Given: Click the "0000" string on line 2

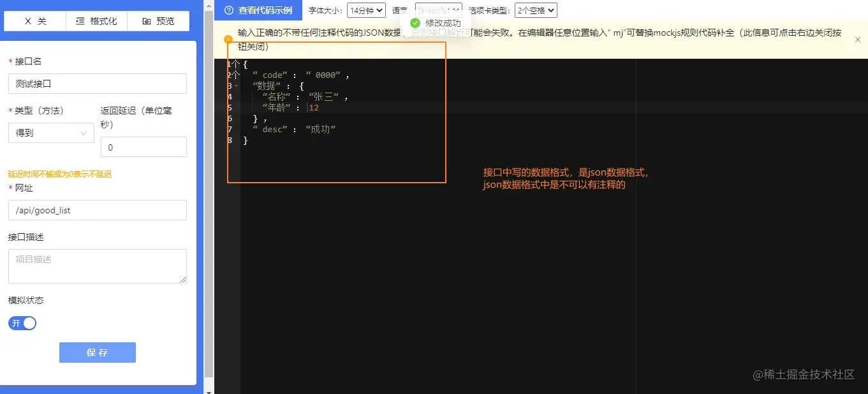Looking at the screenshot, I should tap(323, 75).
